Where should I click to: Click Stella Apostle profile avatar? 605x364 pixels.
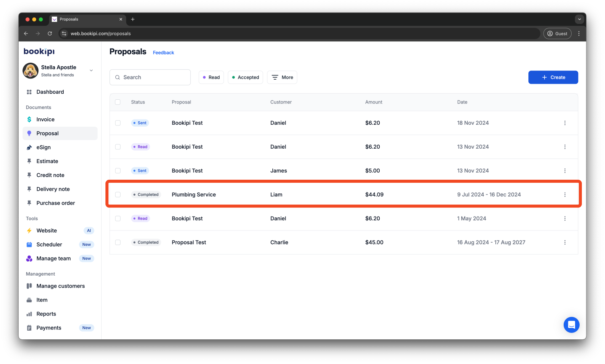pos(30,71)
